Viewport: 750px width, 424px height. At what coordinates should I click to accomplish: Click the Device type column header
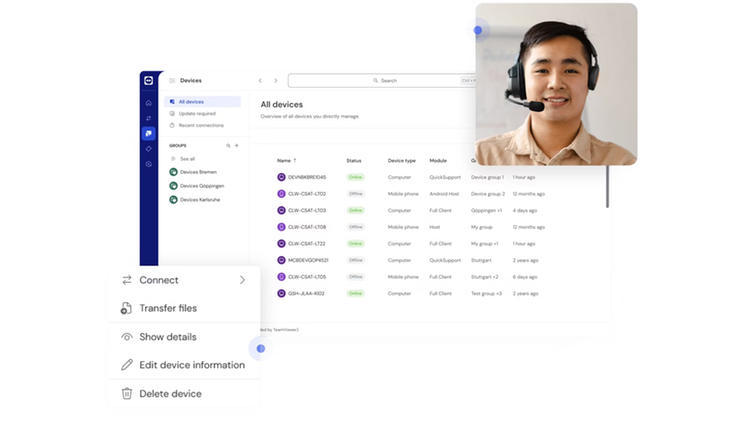pos(402,161)
